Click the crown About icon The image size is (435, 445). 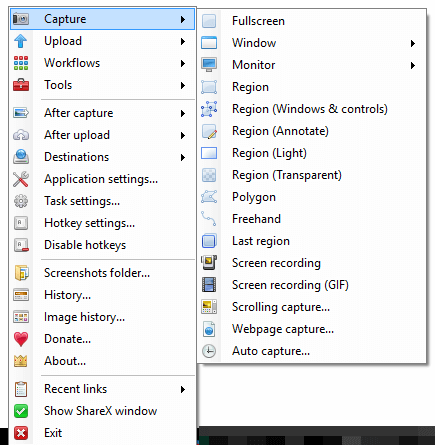click(21, 361)
